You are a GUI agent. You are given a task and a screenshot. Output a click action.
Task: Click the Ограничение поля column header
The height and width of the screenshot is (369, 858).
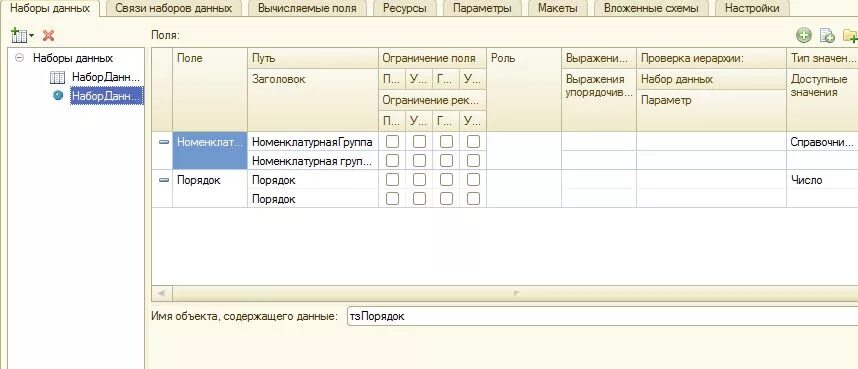point(432,59)
